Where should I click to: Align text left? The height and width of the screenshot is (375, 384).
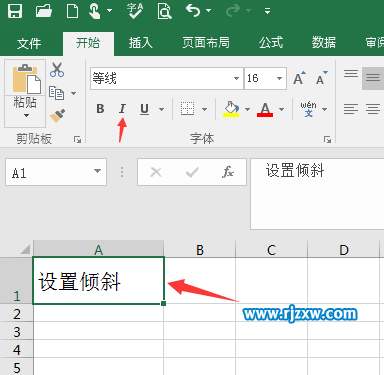[351, 109]
